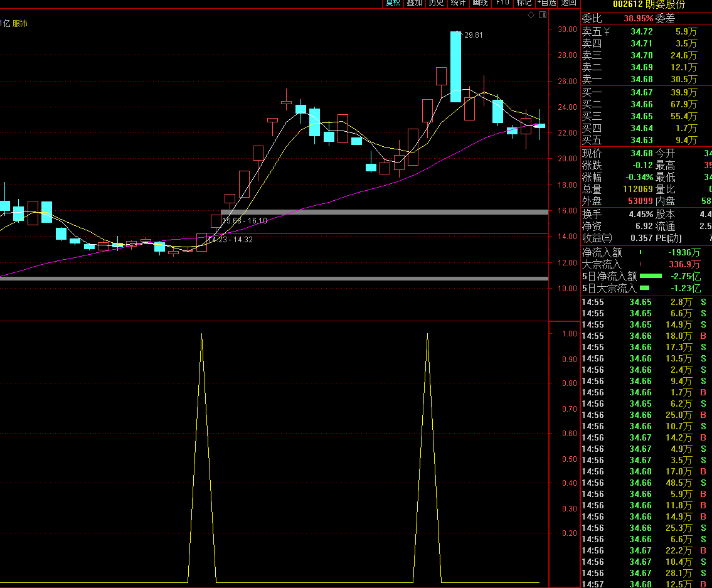Click the 总量 value 112069
The image size is (712, 588).
(x=638, y=189)
